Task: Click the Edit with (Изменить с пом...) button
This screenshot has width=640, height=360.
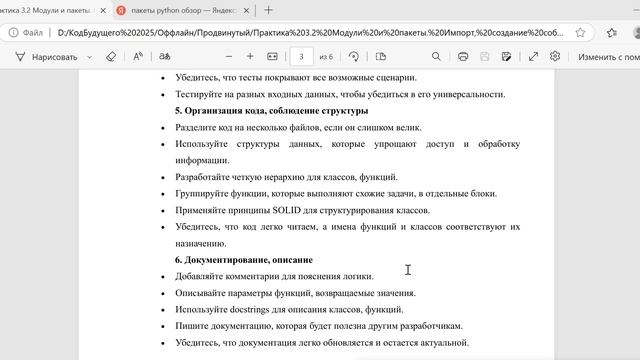Action: tap(608, 57)
